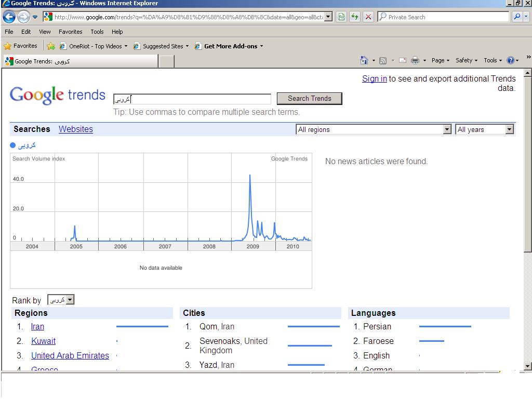This screenshot has width=532, height=399.
Task: Click the Feeds RSS icon
Action: tap(383, 60)
